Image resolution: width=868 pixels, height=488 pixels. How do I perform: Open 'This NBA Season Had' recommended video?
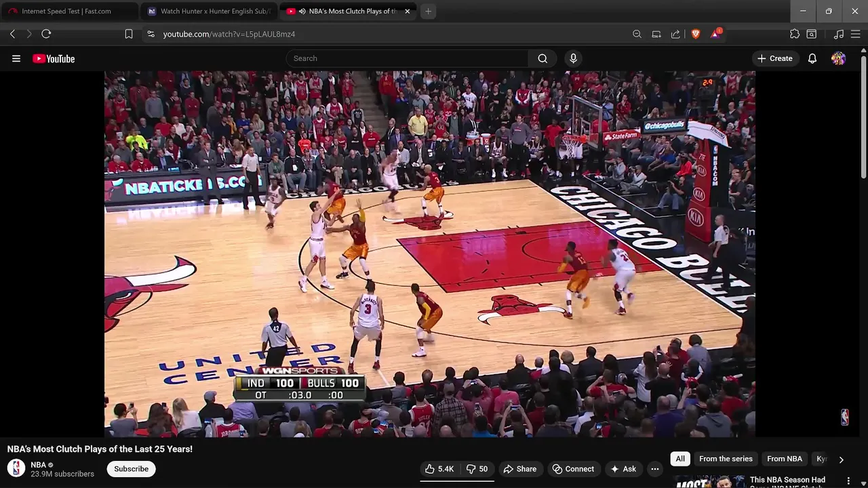click(x=787, y=480)
